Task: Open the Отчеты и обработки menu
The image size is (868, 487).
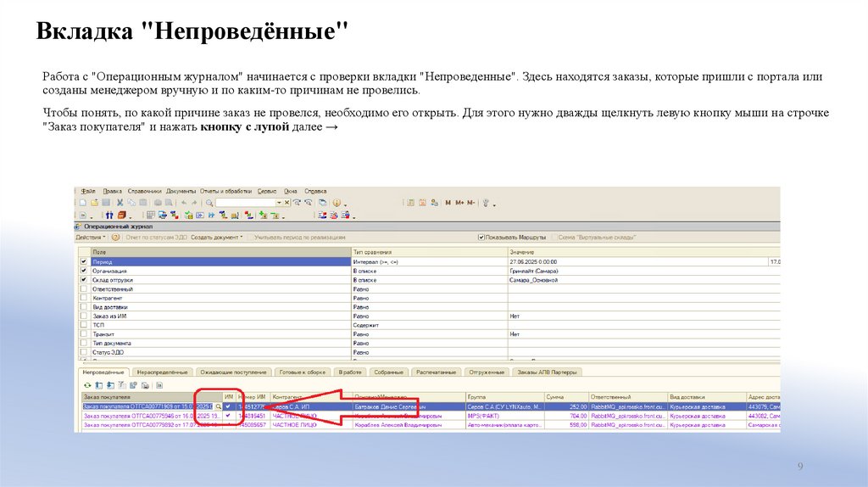Action: tap(225, 191)
